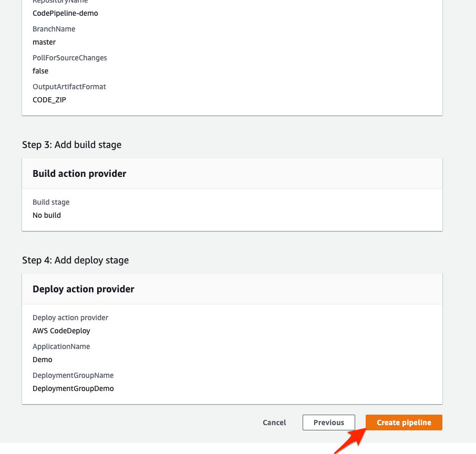
Task: Click the Create pipeline button
Action: click(x=403, y=423)
